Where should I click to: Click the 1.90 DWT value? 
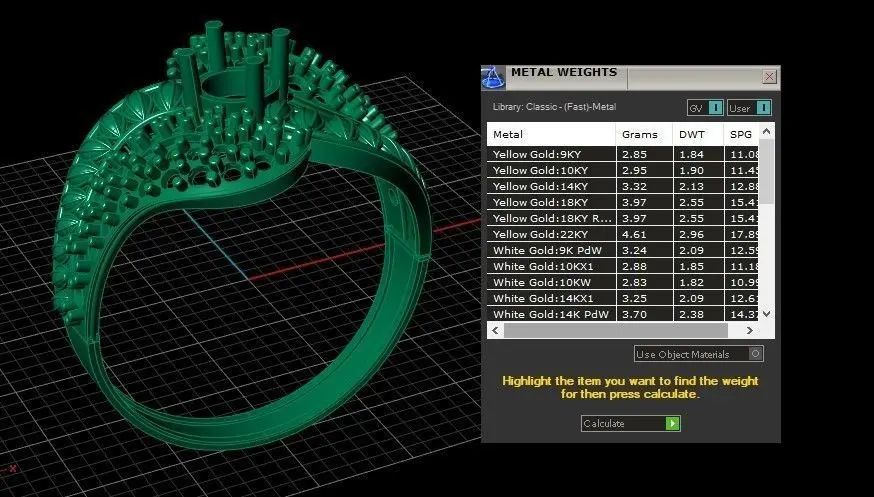coord(691,170)
